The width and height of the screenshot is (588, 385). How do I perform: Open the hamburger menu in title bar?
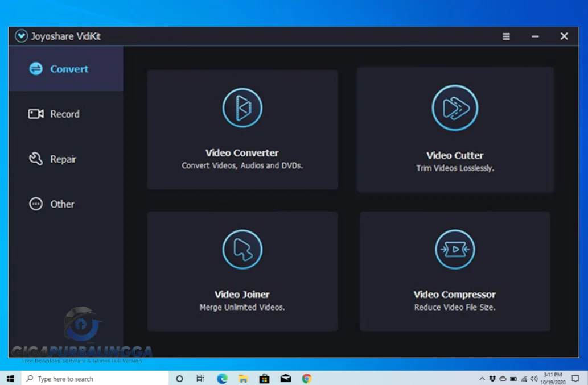506,36
